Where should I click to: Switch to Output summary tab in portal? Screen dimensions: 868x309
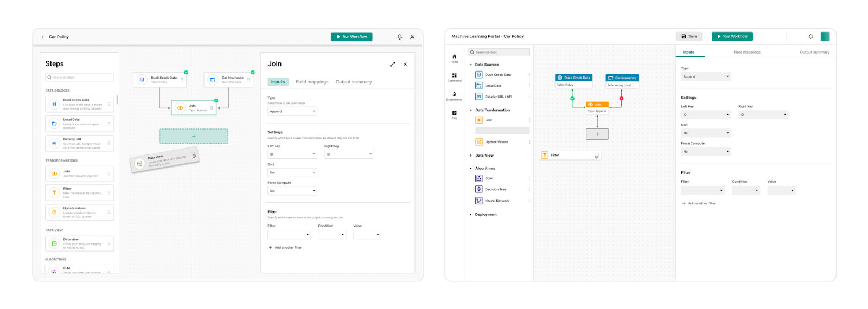[814, 53]
